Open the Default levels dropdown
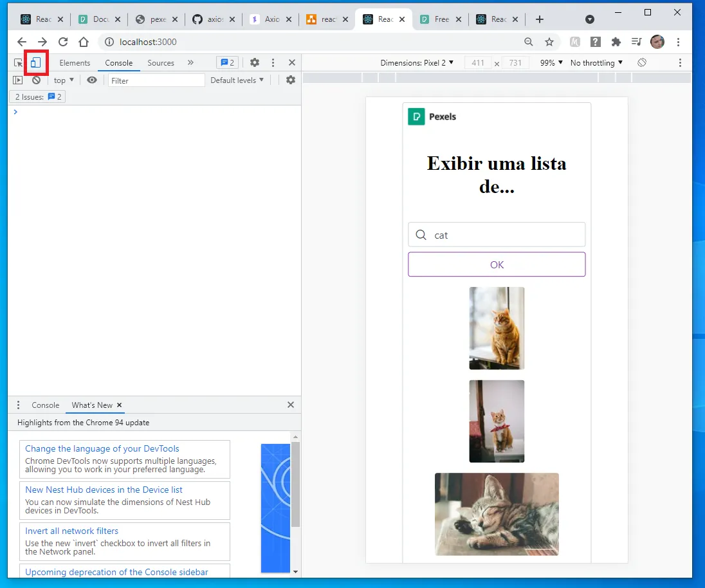This screenshot has width=705, height=588. click(237, 80)
